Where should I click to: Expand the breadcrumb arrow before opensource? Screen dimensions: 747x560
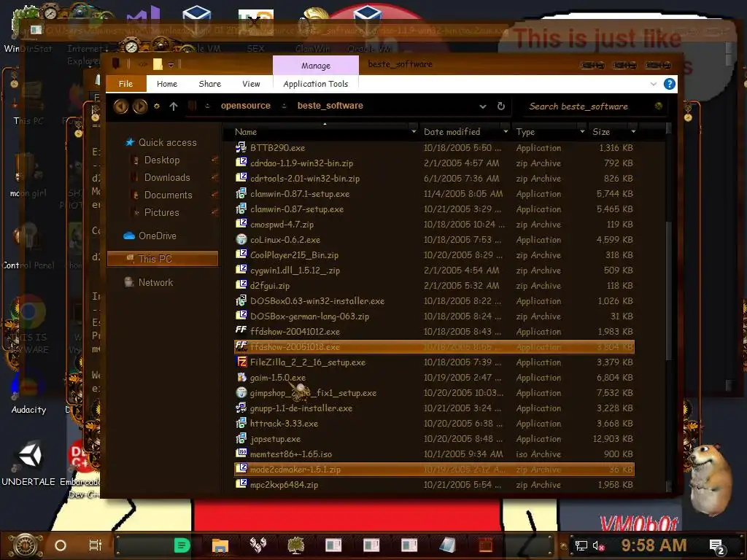[x=207, y=106]
